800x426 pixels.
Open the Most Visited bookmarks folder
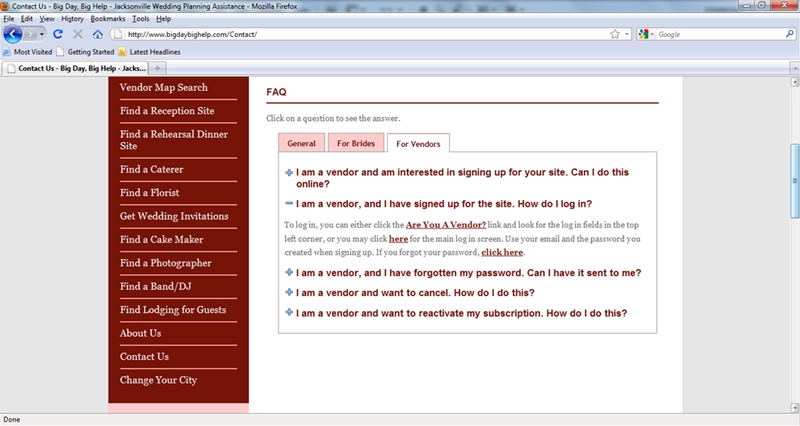(x=28, y=52)
